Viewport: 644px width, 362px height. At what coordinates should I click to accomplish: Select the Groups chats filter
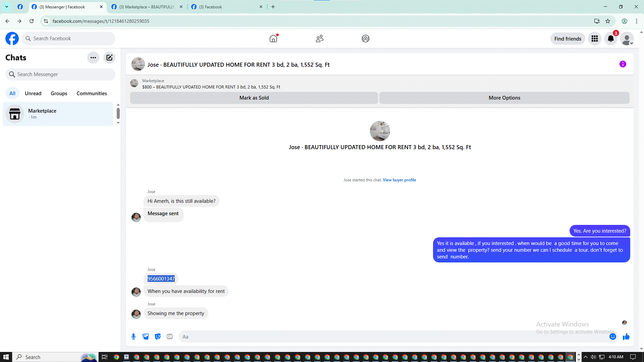[59, 94]
